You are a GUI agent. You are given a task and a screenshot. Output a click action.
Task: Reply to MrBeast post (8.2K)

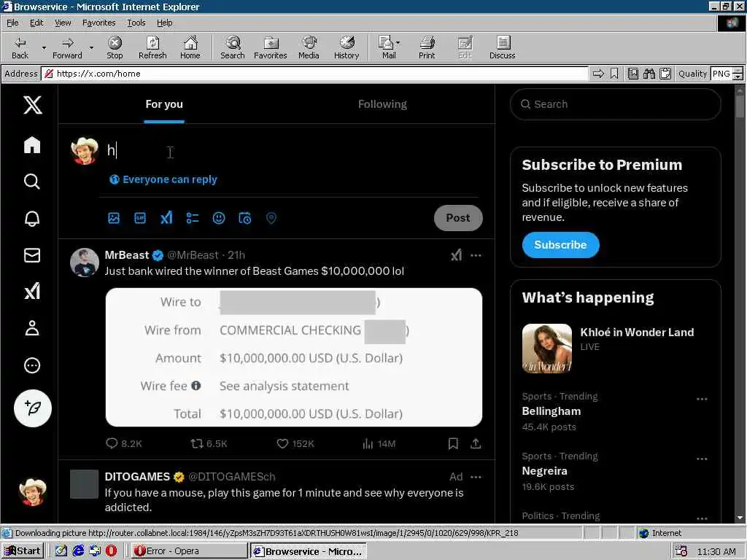click(124, 444)
